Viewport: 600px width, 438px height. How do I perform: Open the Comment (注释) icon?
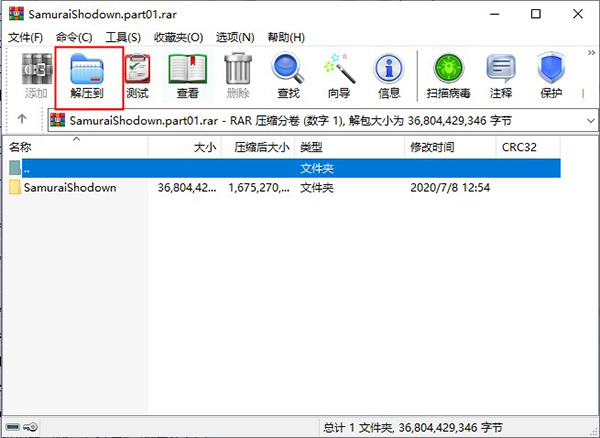point(501,68)
